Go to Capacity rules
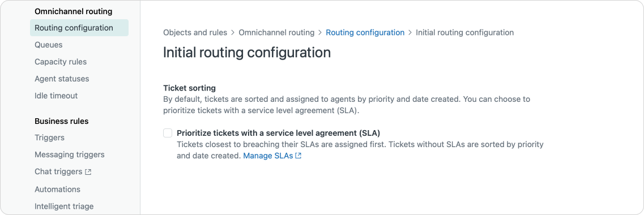 click(61, 62)
